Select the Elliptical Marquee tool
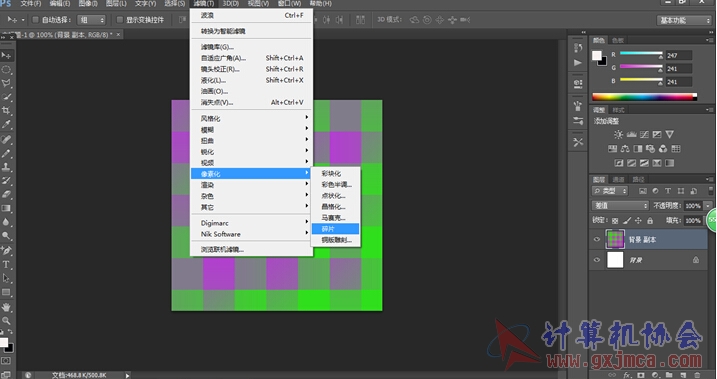Viewport: 717px width, 379px height. [x=6, y=69]
